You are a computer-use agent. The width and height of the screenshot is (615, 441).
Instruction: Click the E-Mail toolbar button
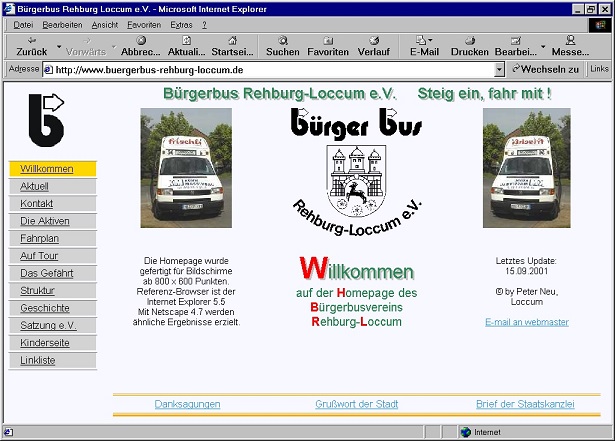pos(424,46)
